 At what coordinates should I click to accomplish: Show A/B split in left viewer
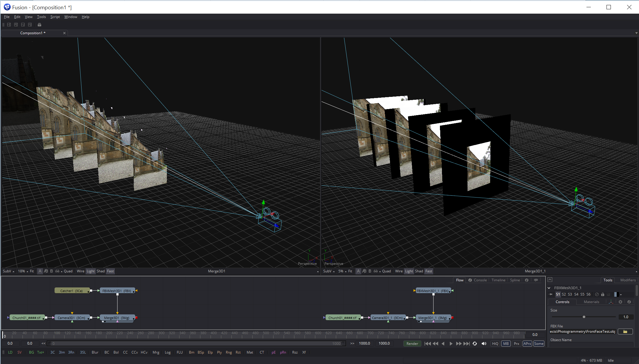(x=46, y=271)
